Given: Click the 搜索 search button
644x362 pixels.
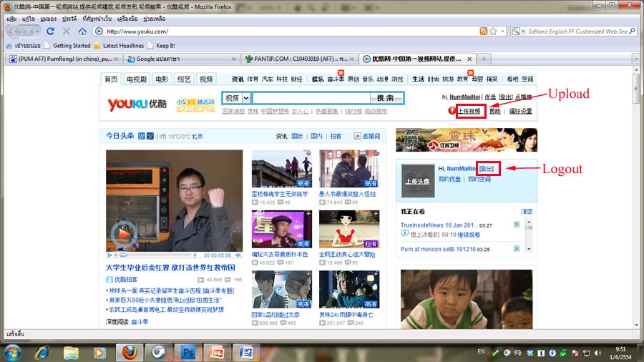Looking at the screenshot, I should 385,98.
